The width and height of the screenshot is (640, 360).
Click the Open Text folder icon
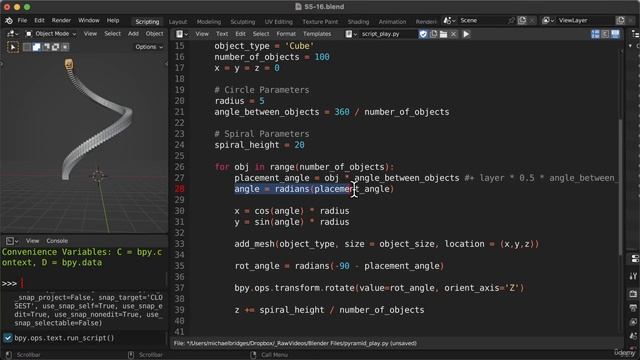pos(443,34)
